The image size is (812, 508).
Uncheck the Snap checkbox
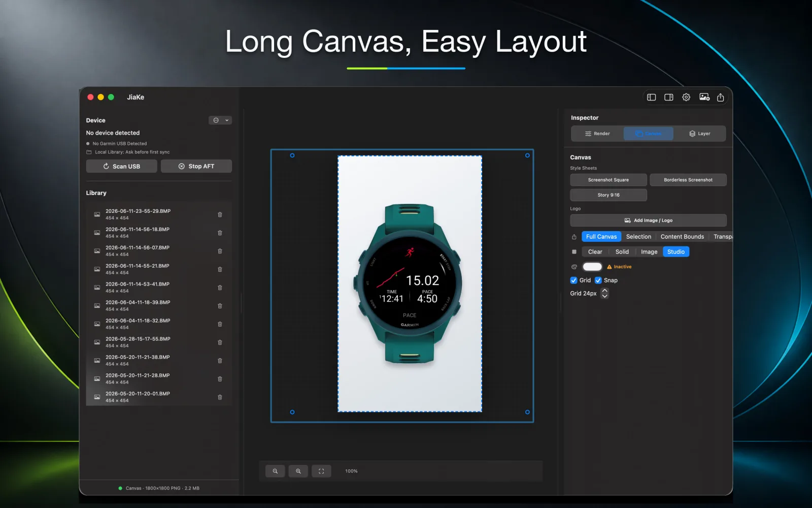pyautogui.click(x=598, y=280)
